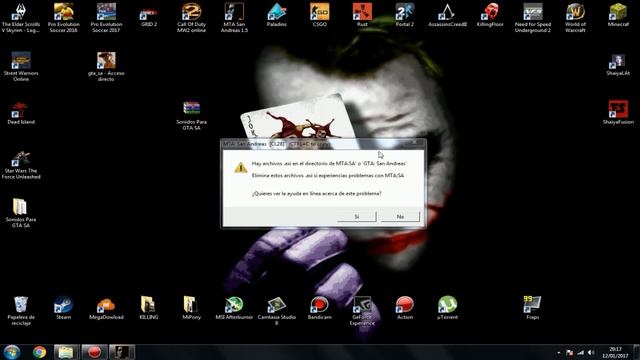Click the warning icon in the dialog
Viewport: 640px width, 360px height.
(241, 167)
